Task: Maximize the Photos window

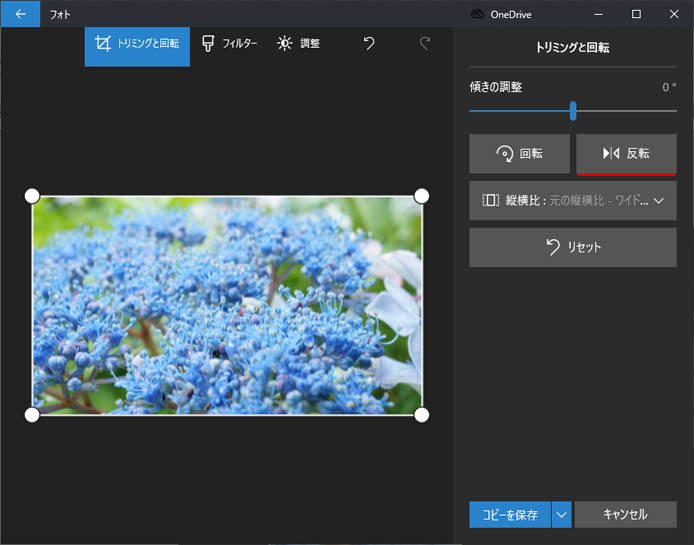Action: coord(636,14)
